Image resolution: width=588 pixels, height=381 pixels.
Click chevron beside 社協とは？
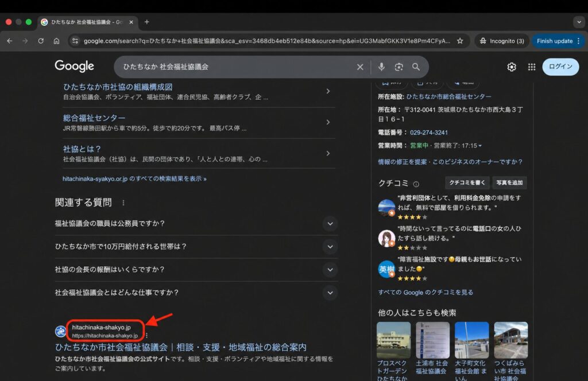pos(328,153)
